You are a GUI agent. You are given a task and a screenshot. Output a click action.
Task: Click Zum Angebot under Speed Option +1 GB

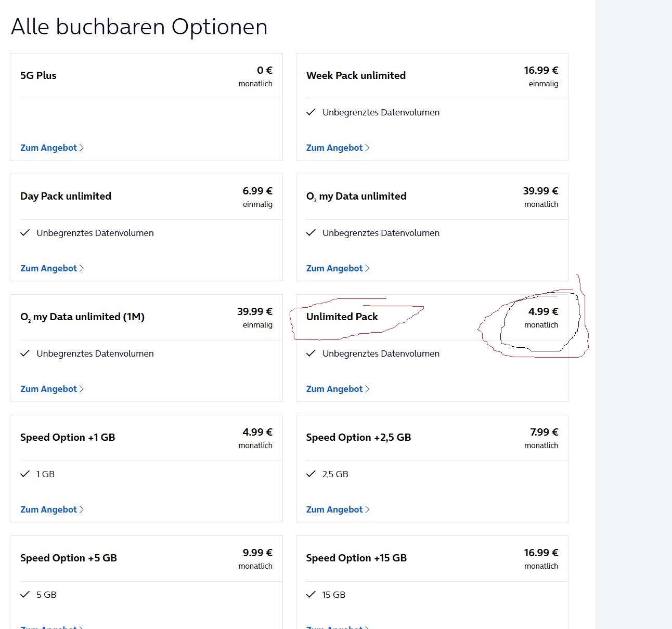[x=48, y=509]
